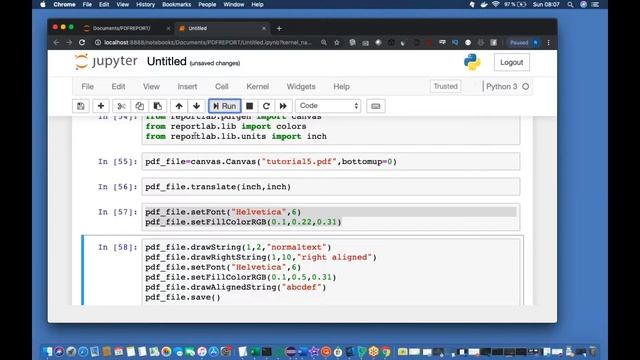
Task: Insert cell below with plus icon
Action: [101, 106]
